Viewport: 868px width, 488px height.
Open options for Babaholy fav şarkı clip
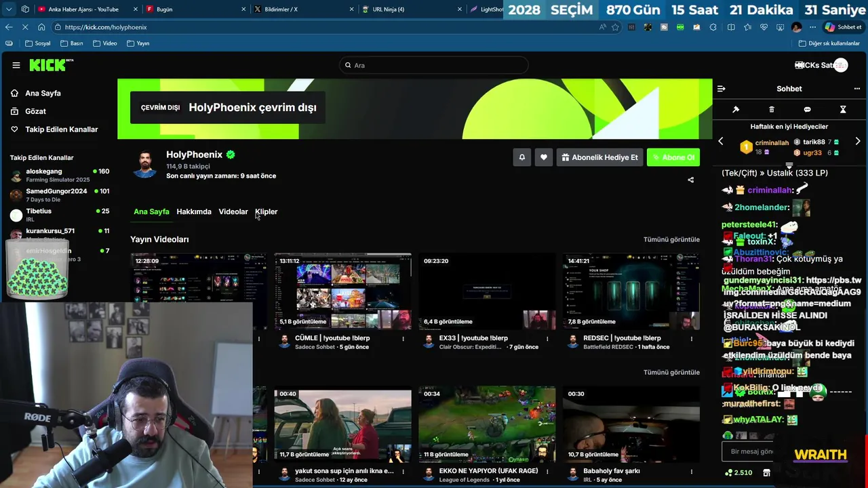click(x=692, y=472)
